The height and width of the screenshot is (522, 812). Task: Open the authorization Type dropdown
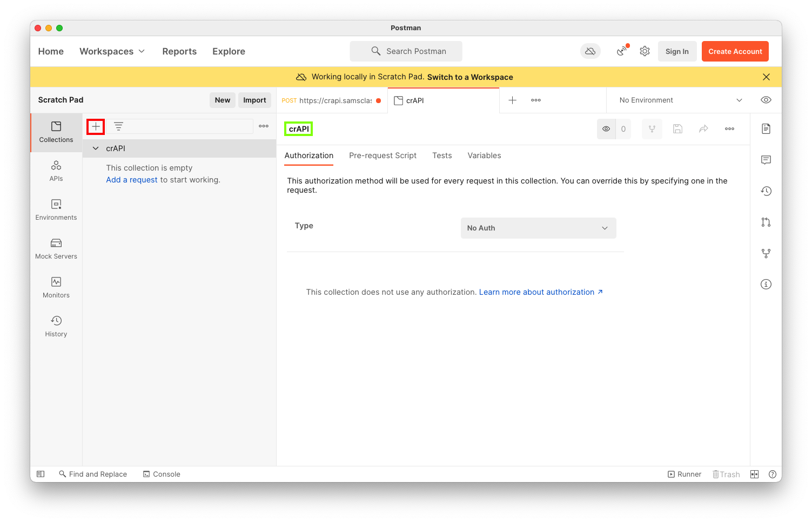538,228
